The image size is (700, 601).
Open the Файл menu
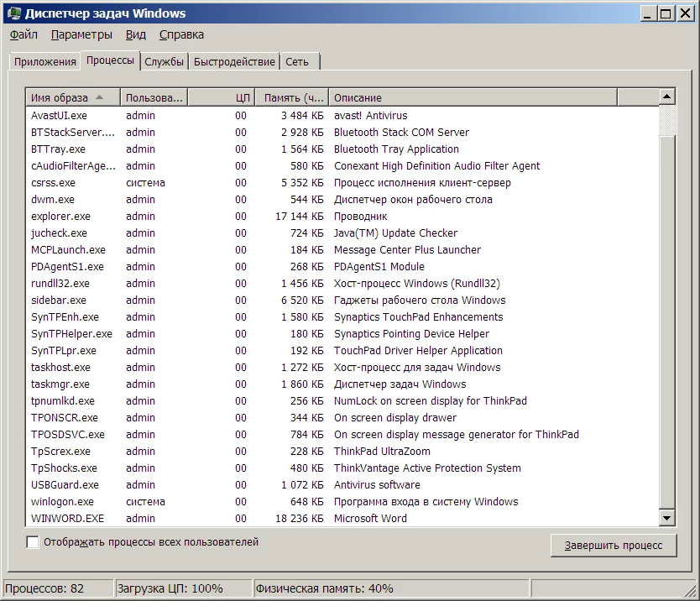click(24, 35)
